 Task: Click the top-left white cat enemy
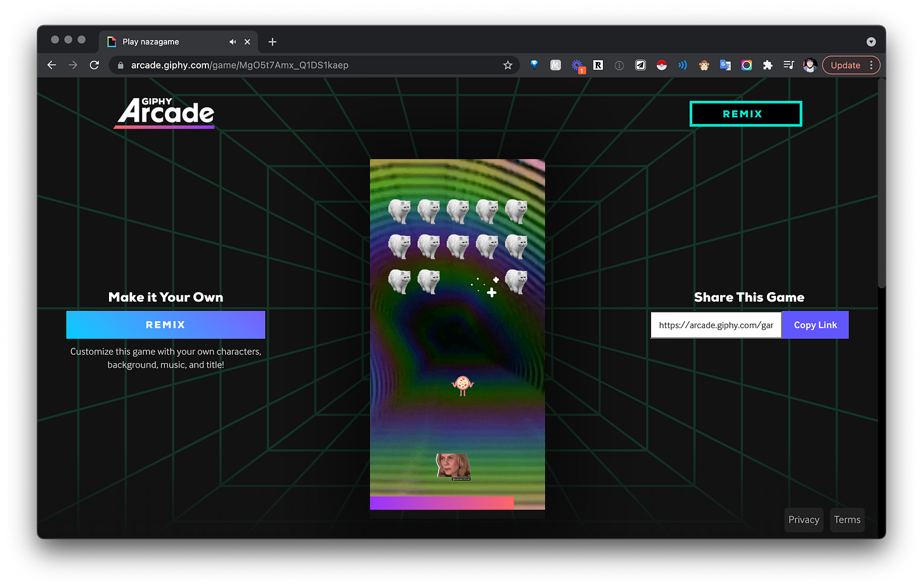[x=399, y=211]
